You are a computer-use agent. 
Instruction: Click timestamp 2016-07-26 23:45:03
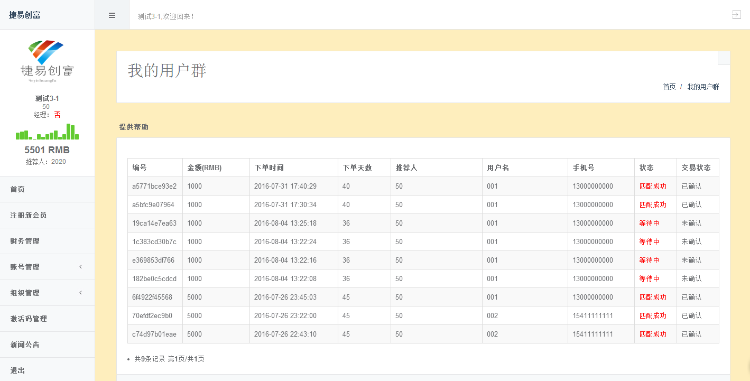tap(285, 297)
